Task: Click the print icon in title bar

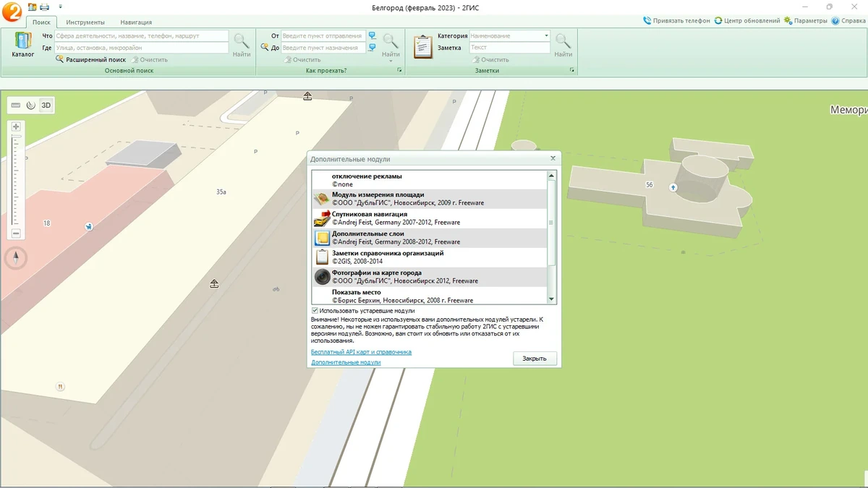Action: click(x=44, y=7)
